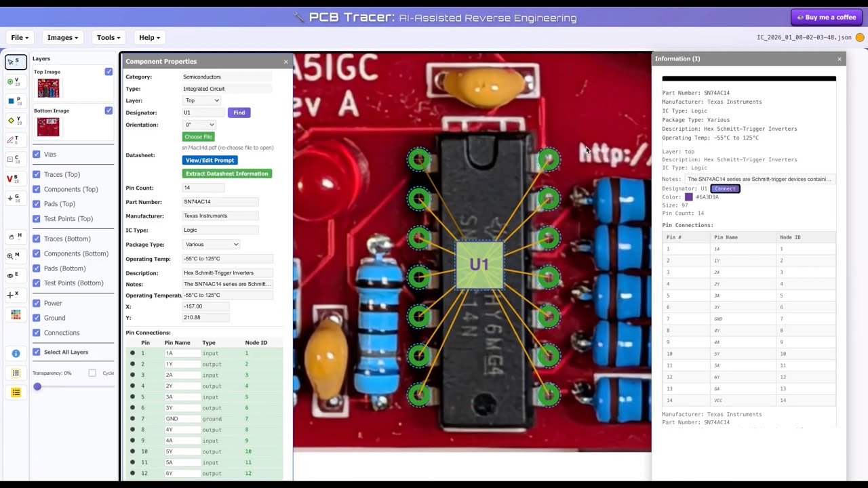
Task: Click Extract Datasheet Information button
Action: click(227, 174)
